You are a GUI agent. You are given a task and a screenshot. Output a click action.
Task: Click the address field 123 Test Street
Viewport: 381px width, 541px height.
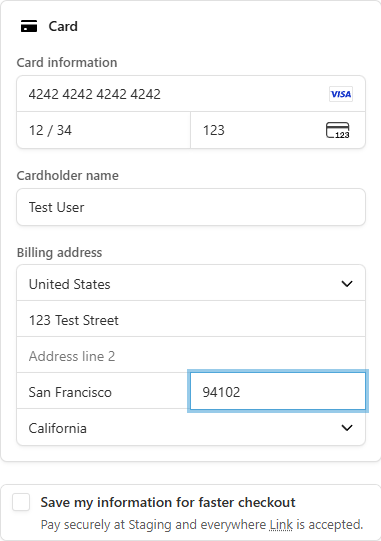[191, 319]
